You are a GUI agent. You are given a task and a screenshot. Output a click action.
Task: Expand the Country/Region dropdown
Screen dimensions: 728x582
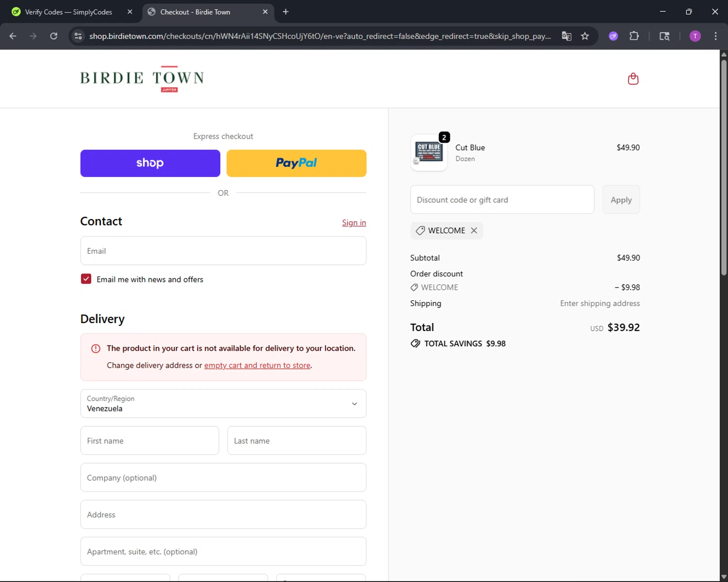coord(223,404)
